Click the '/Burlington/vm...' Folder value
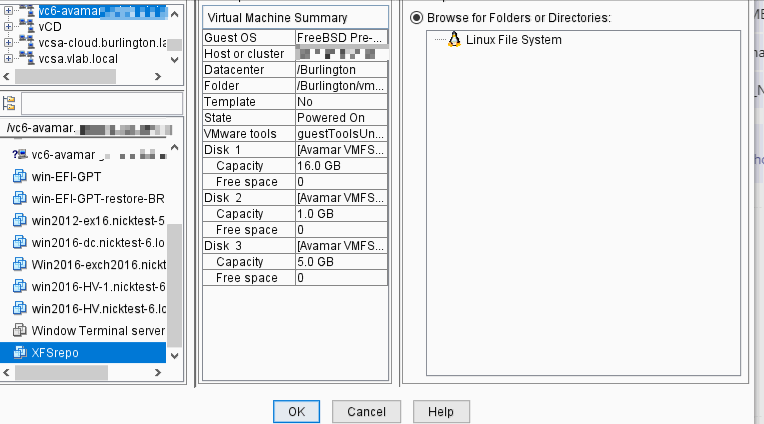 [341, 86]
